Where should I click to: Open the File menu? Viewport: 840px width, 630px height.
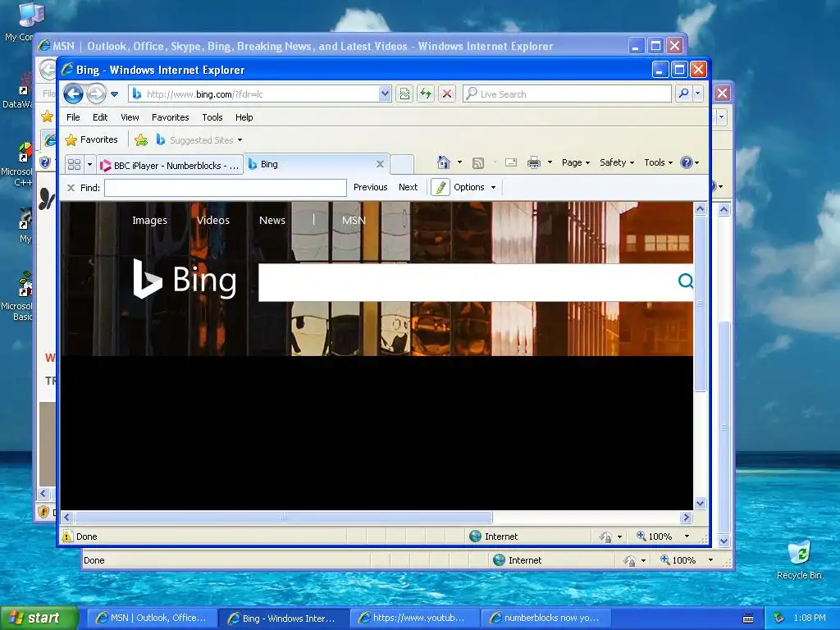pyautogui.click(x=73, y=117)
